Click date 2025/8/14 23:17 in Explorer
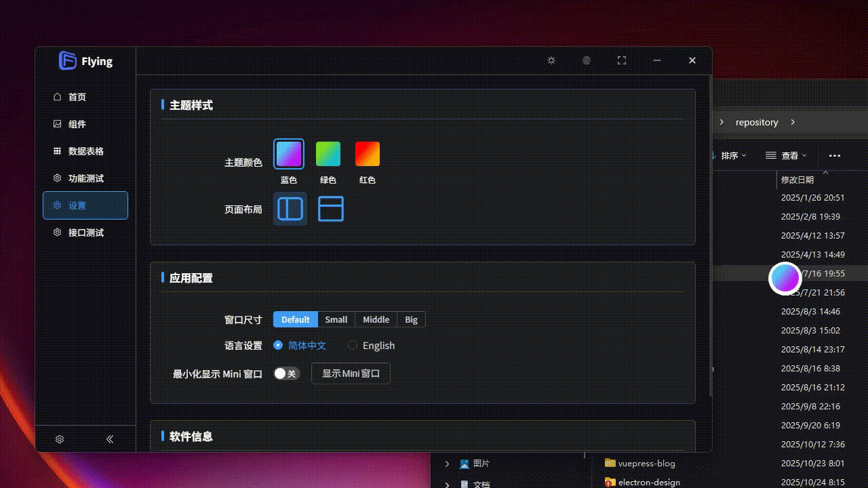Image resolution: width=868 pixels, height=488 pixels. coord(813,350)
